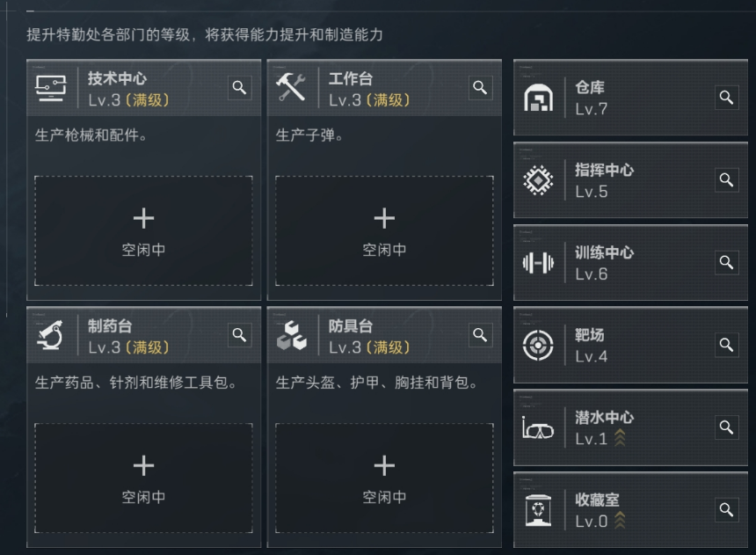This screenshot has height=555, width=756.
Task: View 训练中心 details via magnifier
Action: (727, 262)
